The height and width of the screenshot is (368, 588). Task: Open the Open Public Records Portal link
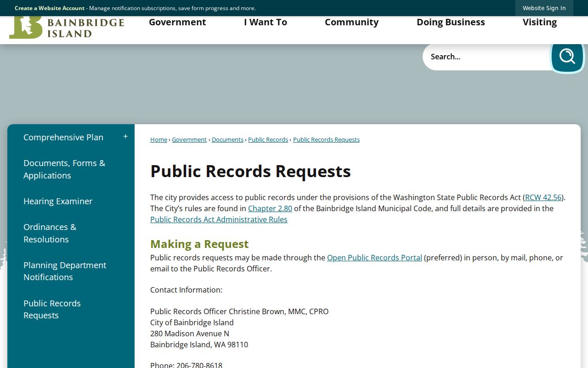(x=374, y=258)
